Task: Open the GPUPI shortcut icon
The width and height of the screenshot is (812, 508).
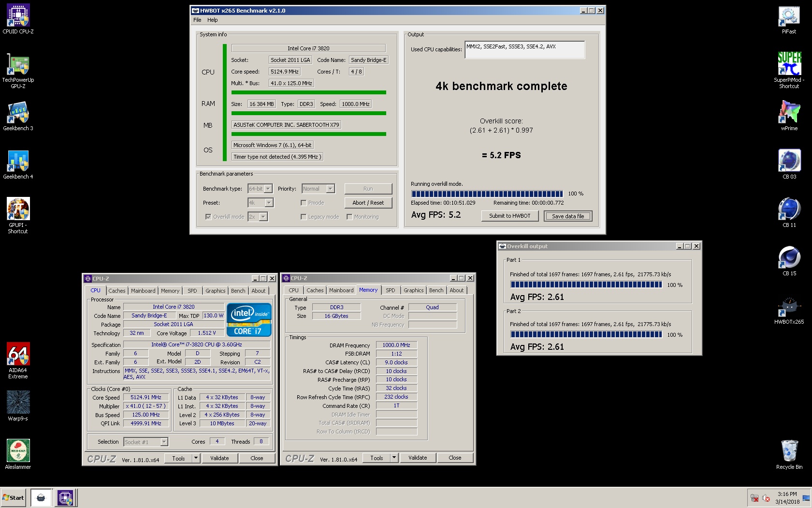Action: tap(18, 216)
